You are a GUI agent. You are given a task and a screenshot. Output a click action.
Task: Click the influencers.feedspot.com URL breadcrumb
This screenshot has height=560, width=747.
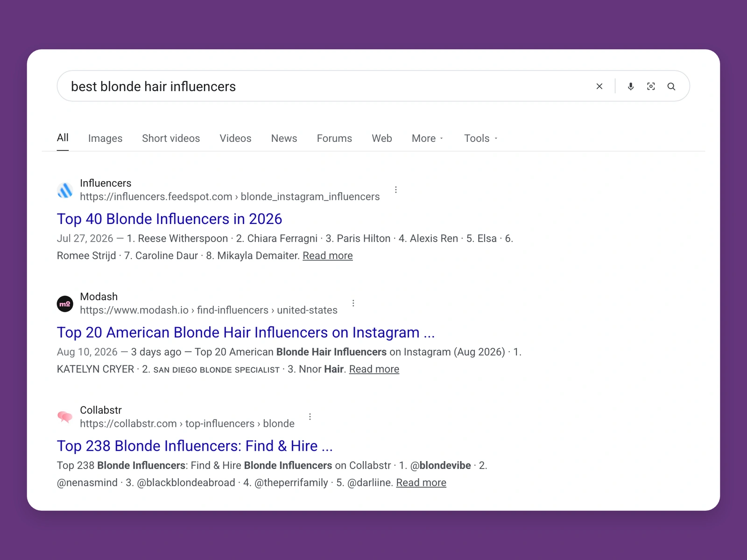coord(230,196)
